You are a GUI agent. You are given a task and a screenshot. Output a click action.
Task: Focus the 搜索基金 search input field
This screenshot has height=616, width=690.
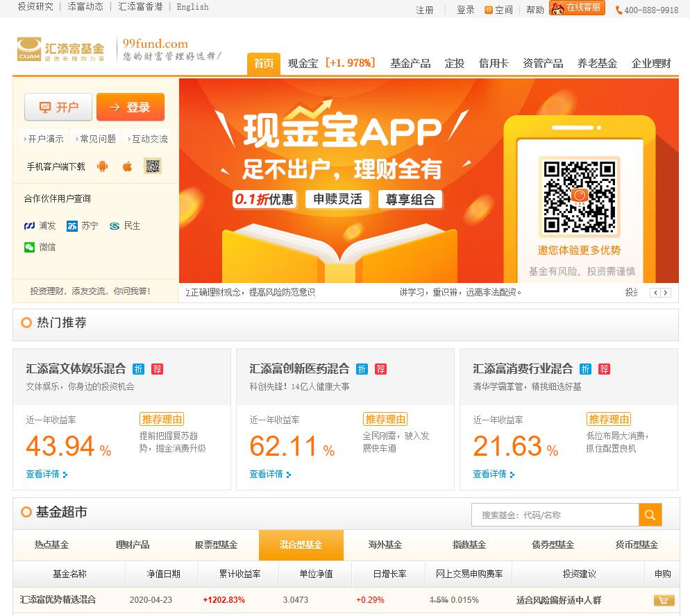555,515
